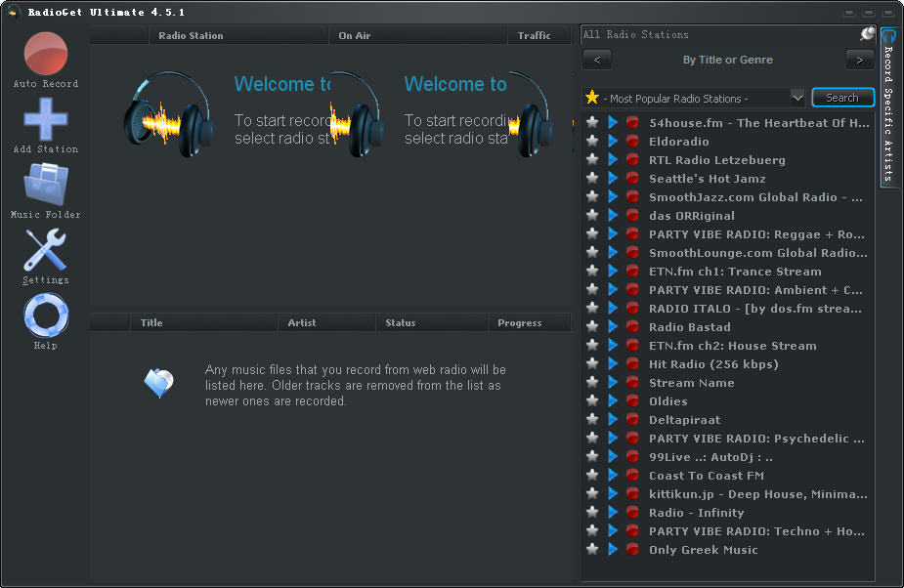Play das ORRiginal station
This screenshot has width=904, height=588.
pos(612,215)
